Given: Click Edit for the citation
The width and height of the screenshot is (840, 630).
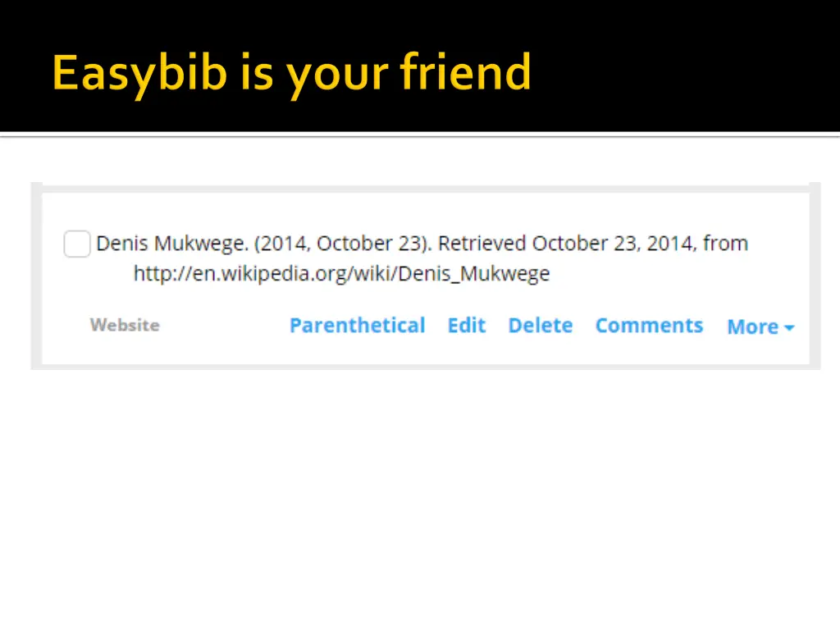Looking at the screenshot, I should 467,325.
